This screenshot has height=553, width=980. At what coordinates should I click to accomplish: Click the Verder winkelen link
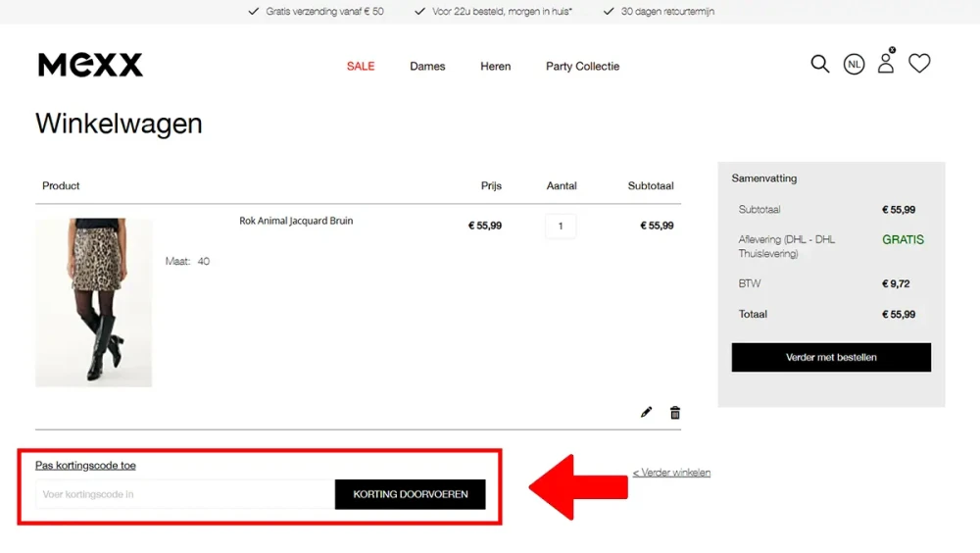pyautogui.click(x=671, y=473)
